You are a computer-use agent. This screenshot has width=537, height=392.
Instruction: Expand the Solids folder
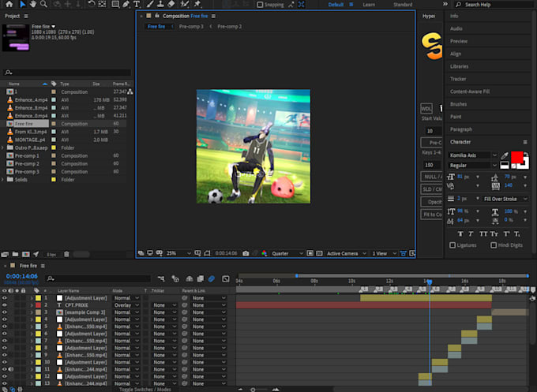[2, 180]
